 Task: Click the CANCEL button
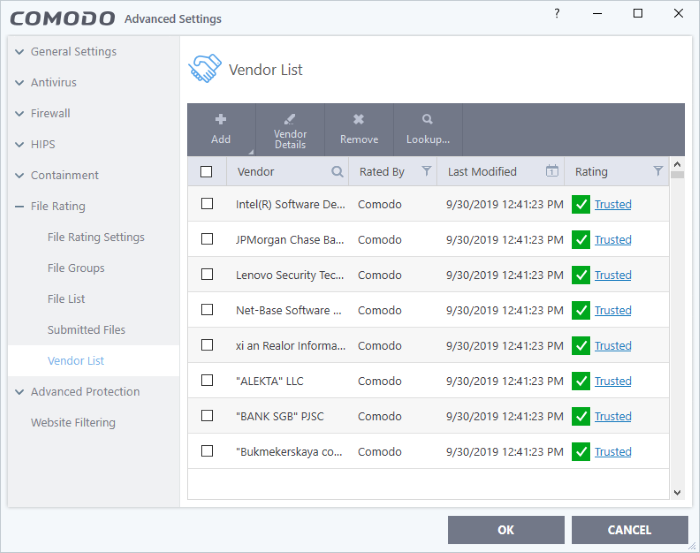point(629,530)
